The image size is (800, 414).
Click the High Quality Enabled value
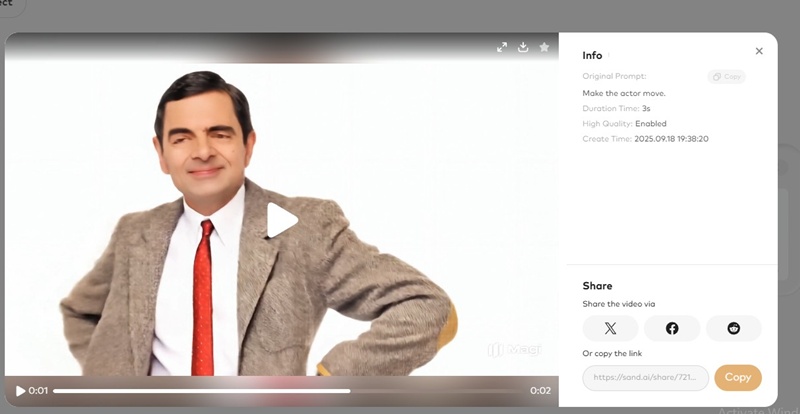pos(651,124)
